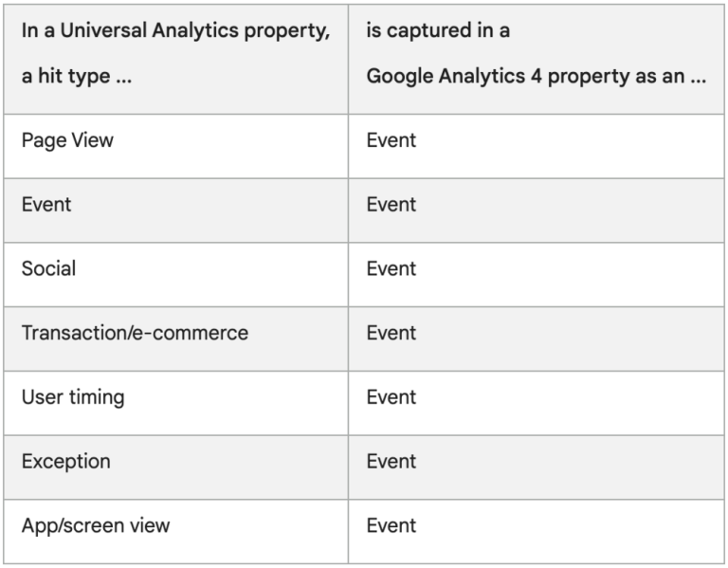Select the Event cell in the left column
This screenshot has height=568, width=728.
(x=46, y=204)
